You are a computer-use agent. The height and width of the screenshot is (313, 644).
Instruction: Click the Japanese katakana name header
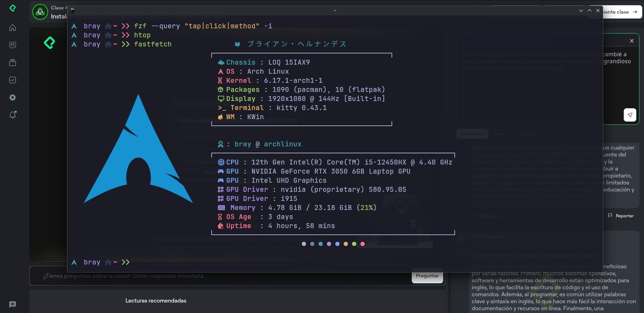point(297,44)
